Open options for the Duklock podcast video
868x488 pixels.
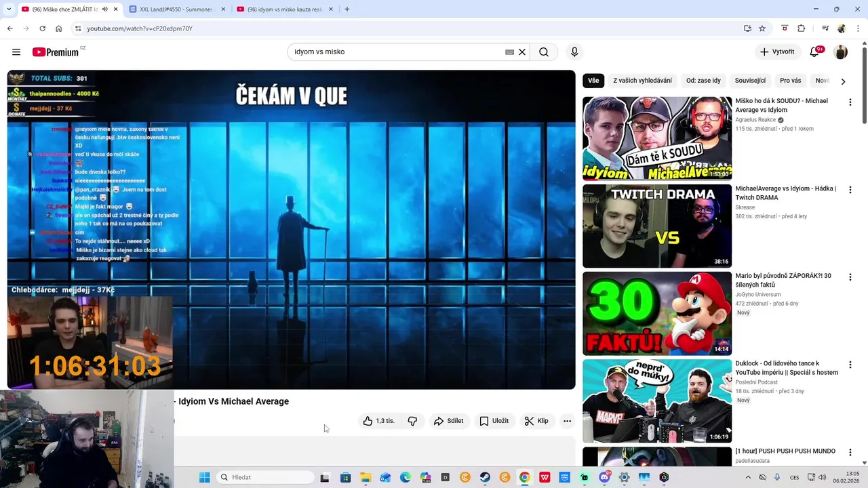(850, 365)
